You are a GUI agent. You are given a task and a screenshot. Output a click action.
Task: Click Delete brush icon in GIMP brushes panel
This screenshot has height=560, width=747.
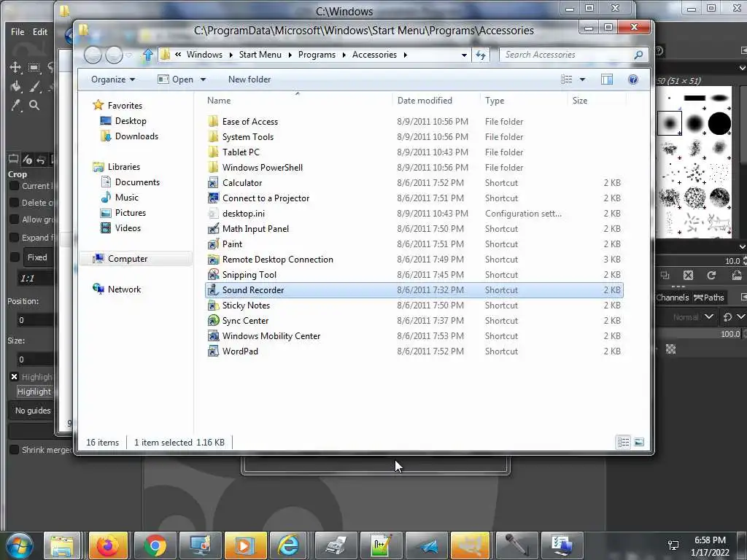(x=688, y=275)
